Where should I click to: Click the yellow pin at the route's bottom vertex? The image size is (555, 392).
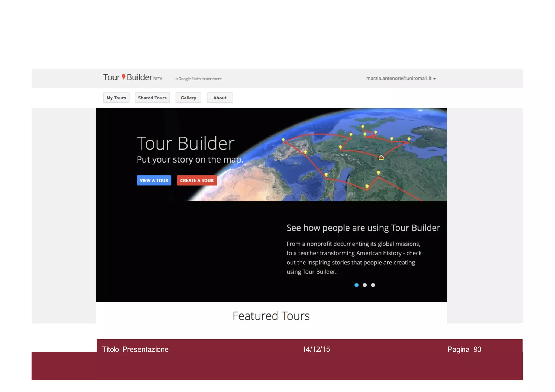(367, 186)
